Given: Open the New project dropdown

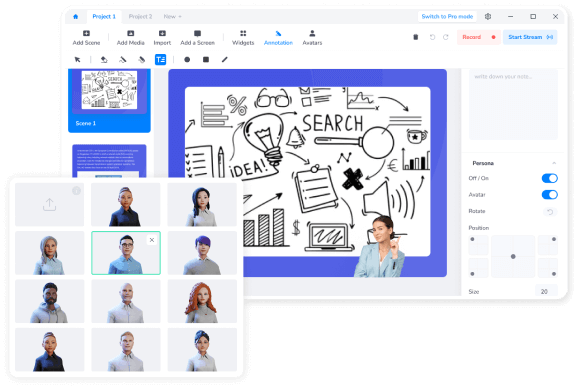Looking at the screenshot, I should click(x=173, y=17).
